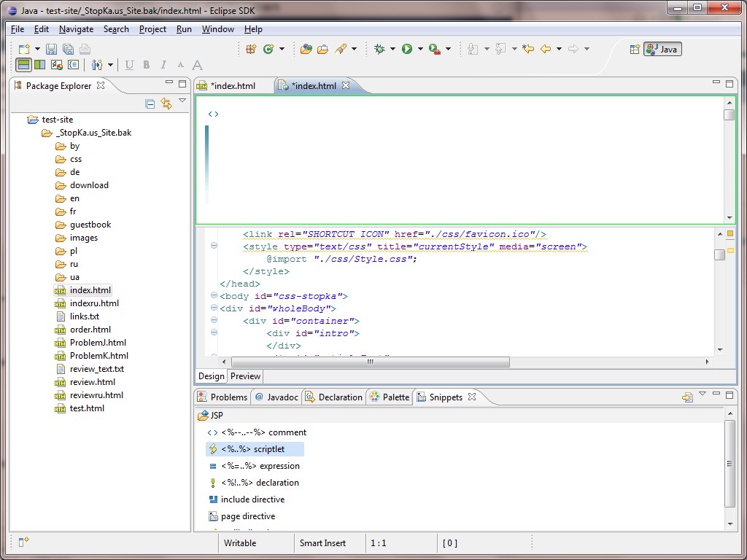This screenshot has height=560, width=747.
Task: Toggle horizontal split pane layout button
Action: coord(23,65)
